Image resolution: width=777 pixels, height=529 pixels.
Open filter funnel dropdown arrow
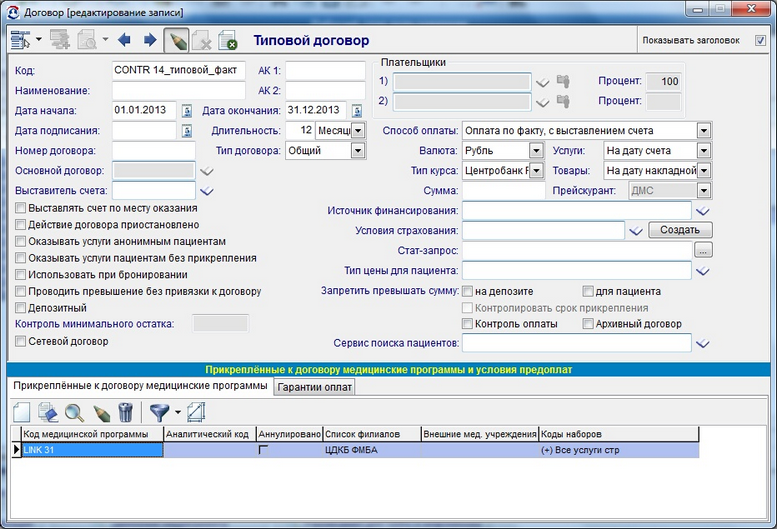(177, 412)
